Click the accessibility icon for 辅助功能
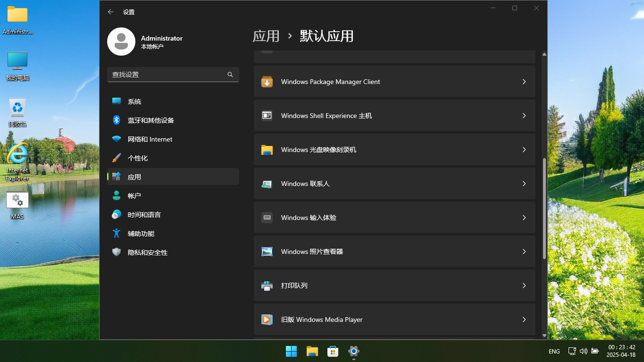The image size is (644, 362). (117, 234)
